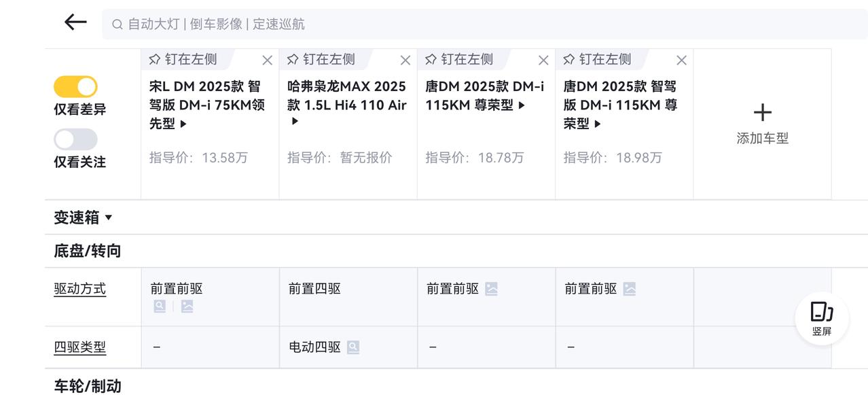Remove the 宋L DM 2025款 column
The height and width of the screenshot is (395, 868).
pyautogui.click(x=268, y=61)
